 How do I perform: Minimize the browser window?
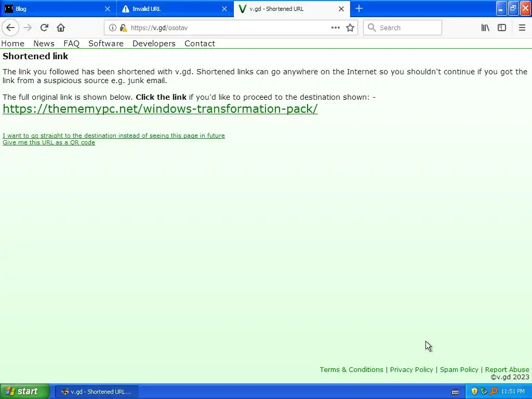(x=501, y=8)
